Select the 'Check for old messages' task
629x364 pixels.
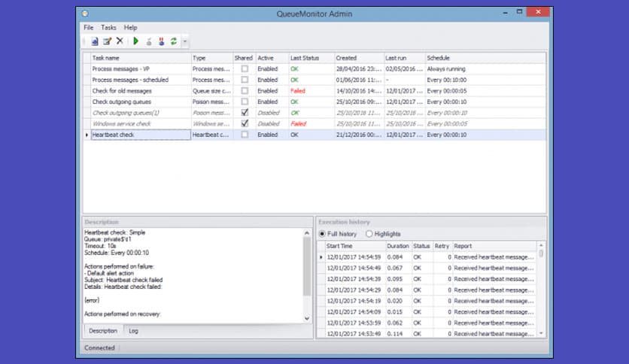(x=314, y=91)
